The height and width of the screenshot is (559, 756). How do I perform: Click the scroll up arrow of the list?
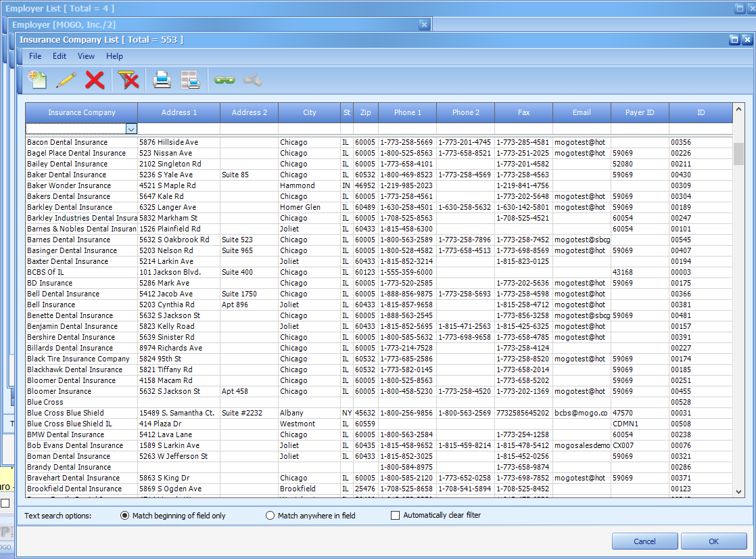coord(738,109)
